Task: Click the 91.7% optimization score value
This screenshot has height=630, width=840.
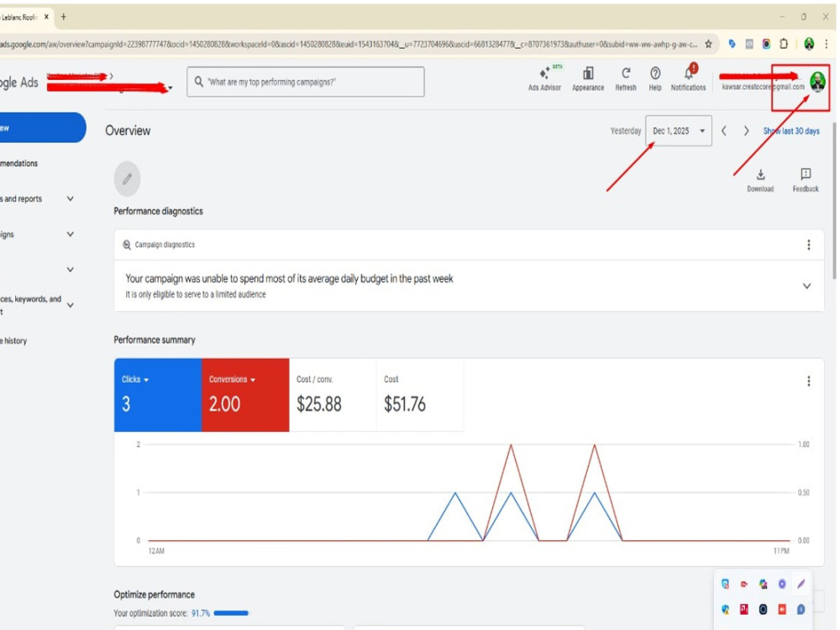Action: [x=201, y=613]
